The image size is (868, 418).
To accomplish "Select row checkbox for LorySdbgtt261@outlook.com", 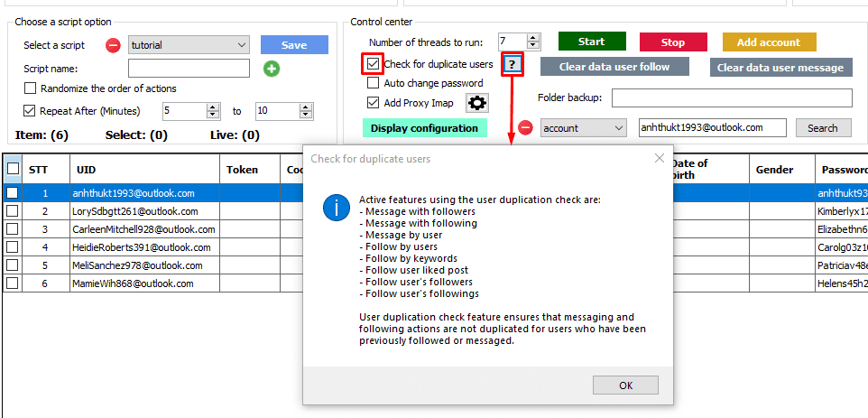I will (x=13, y=210).
